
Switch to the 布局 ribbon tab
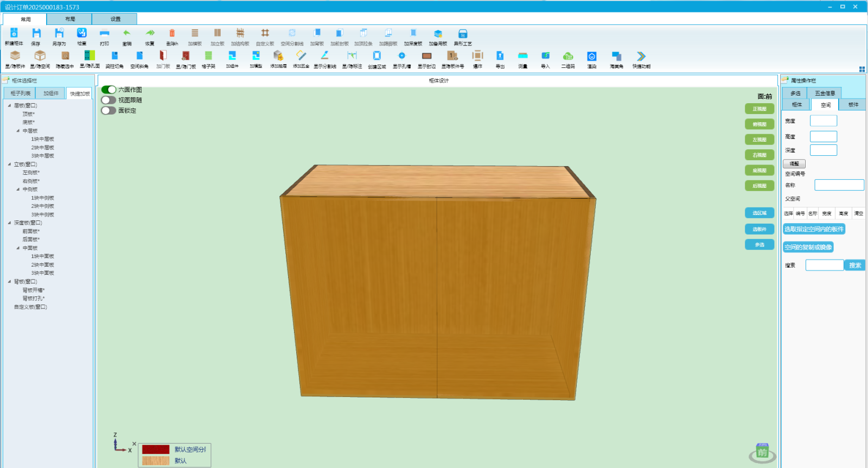tap(70, 19)
